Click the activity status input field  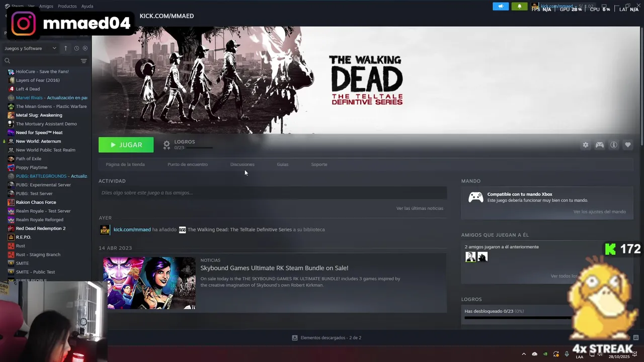tap(273, 193)
